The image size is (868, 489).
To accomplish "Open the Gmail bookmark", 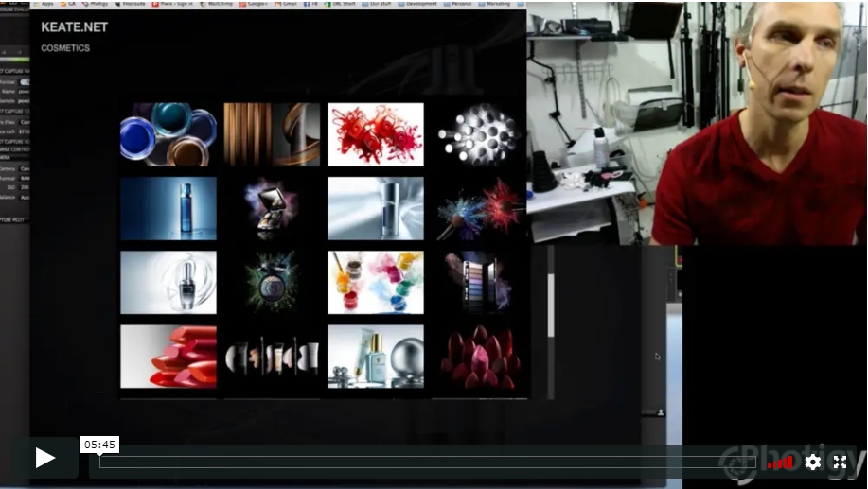I will coord(285,4).
